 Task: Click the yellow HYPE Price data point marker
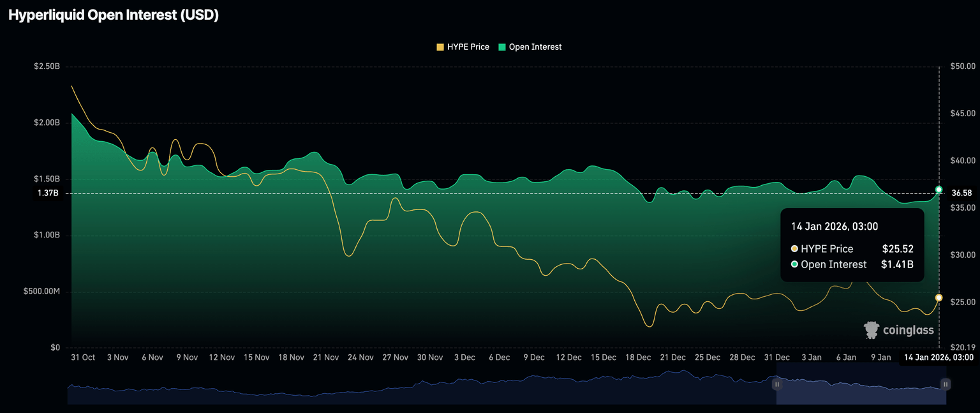(x=939, y=298)
